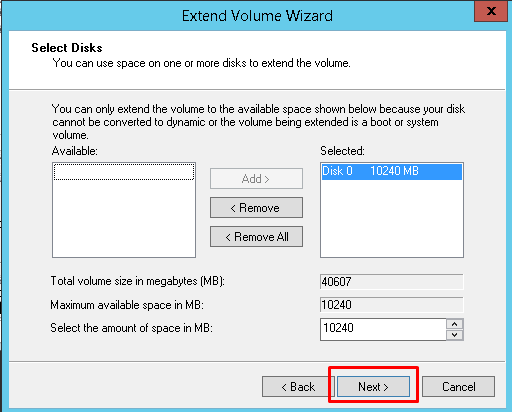Click into the amount of space input field

383,329
